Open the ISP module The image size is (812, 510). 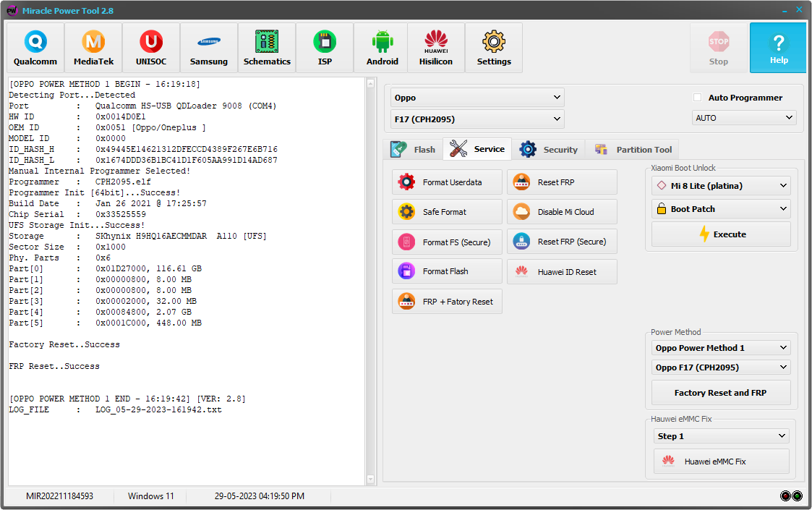tap(325, 48)
